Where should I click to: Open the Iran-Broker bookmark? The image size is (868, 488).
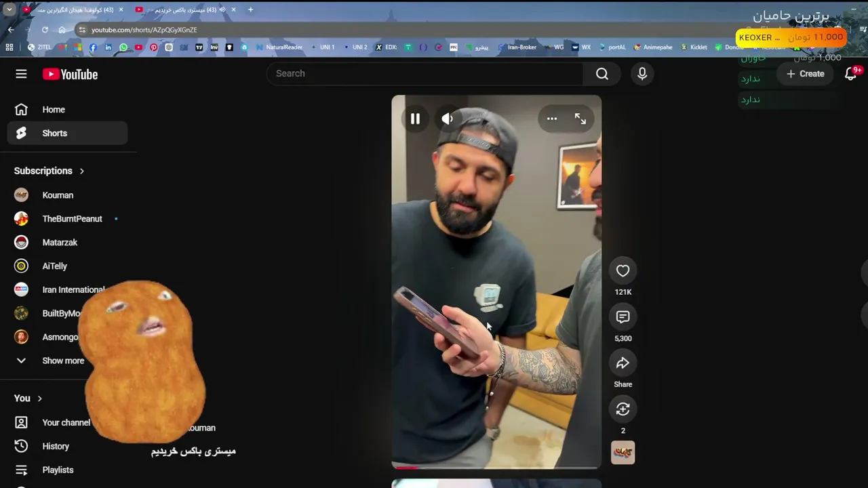click(517, 47)
